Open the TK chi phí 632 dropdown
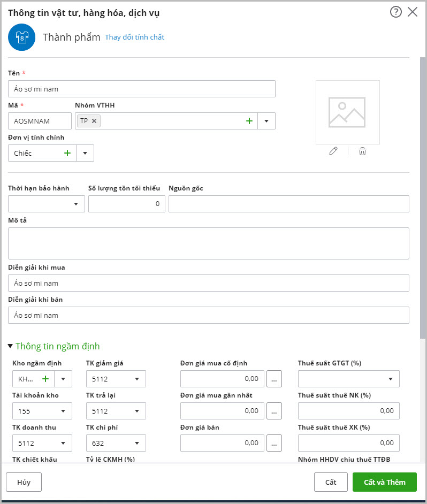This screenshot has height=504, width=427. [x=137, y=443]
